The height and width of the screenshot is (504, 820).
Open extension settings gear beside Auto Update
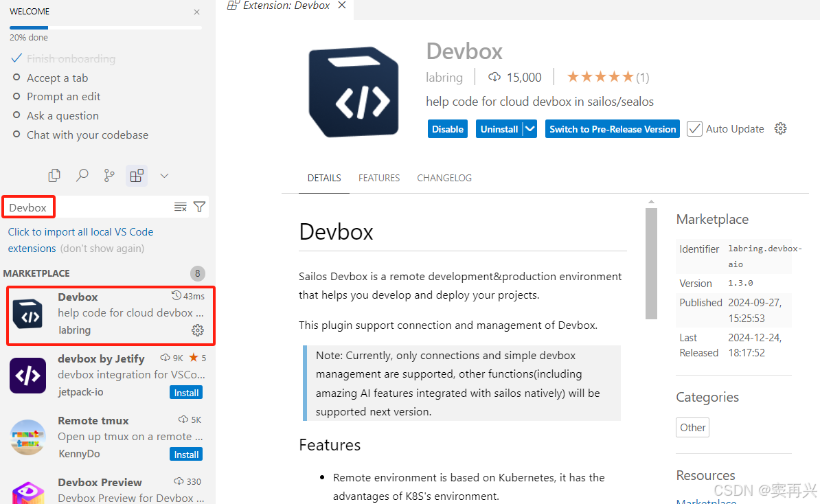780,128
